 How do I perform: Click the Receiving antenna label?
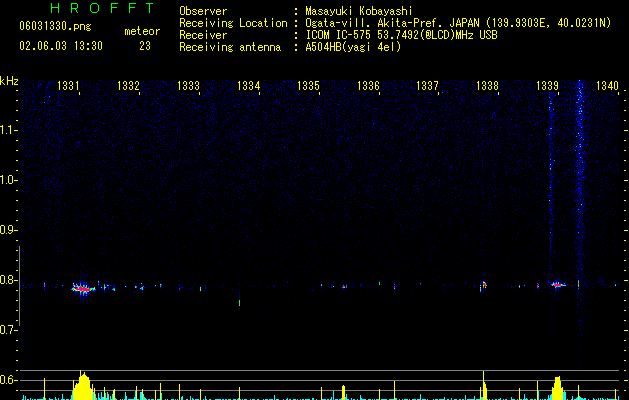(x=230, y=47)
